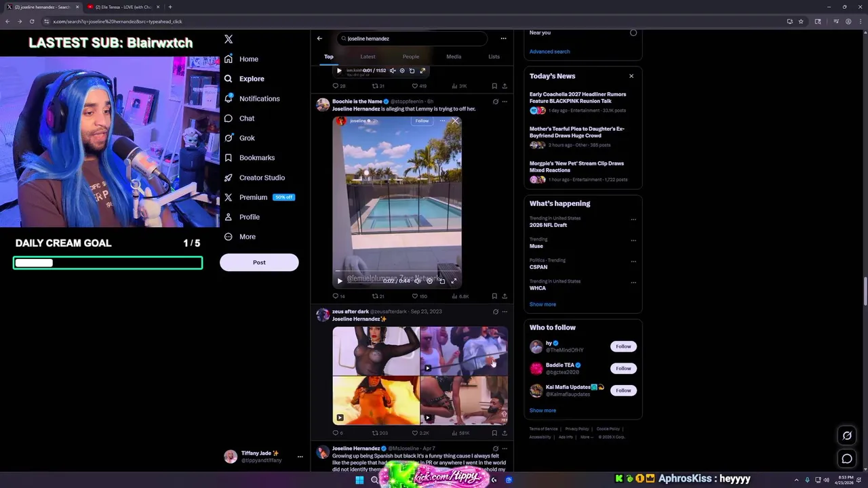
Task: Play the 11:52 video
Action: pyautogui.click(x=339, y=70)
